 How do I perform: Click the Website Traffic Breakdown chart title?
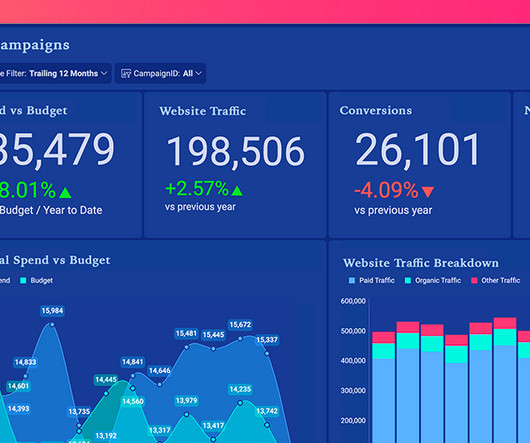(x=421, y=263)
